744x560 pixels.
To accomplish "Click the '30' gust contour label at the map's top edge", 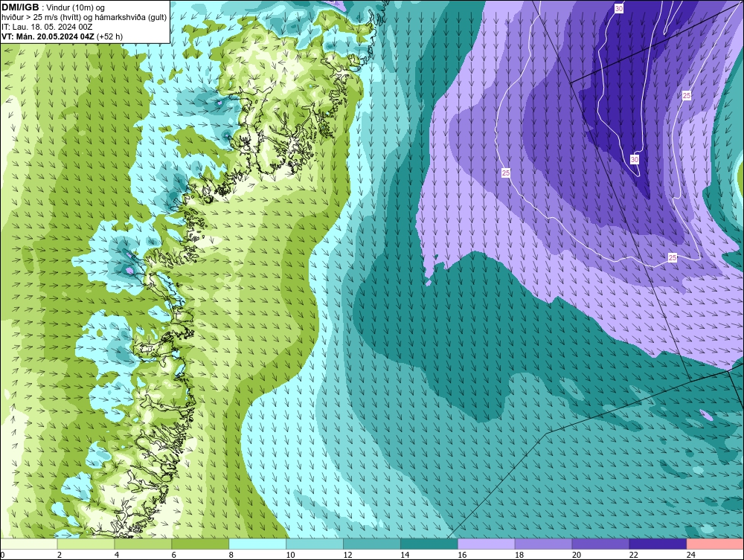I will coord(619,8).
